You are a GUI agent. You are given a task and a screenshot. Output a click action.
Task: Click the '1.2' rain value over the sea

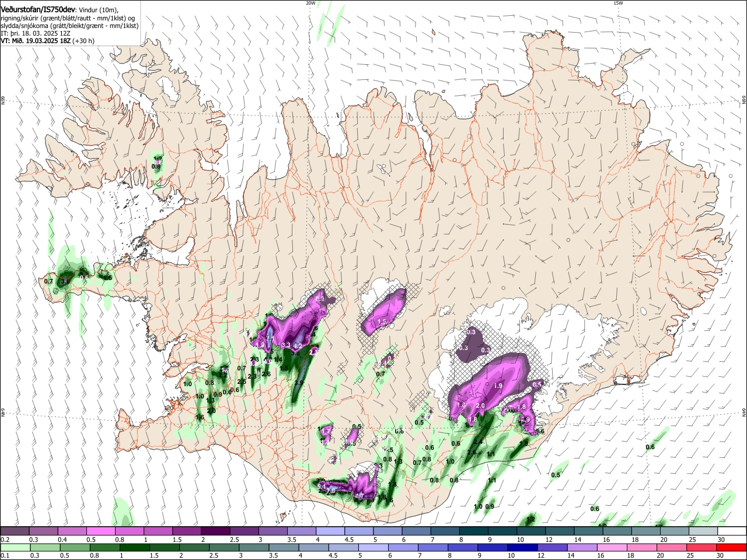531,519
